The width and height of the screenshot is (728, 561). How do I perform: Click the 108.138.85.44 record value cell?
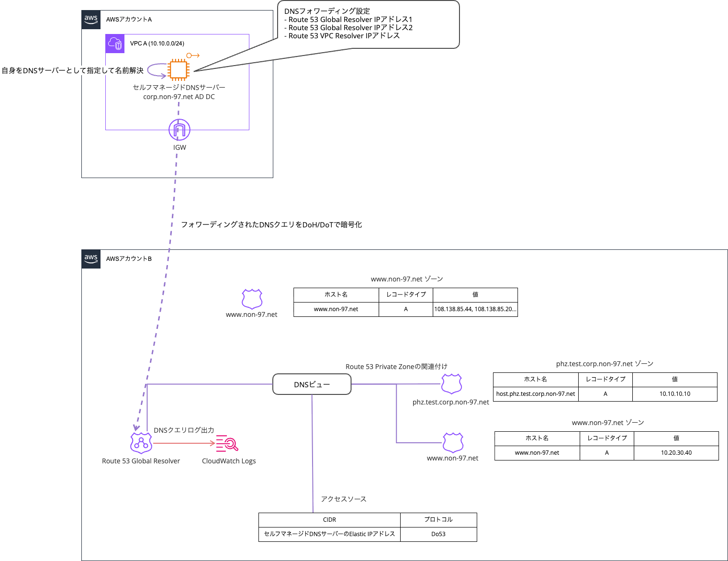(x=475, y=309)
